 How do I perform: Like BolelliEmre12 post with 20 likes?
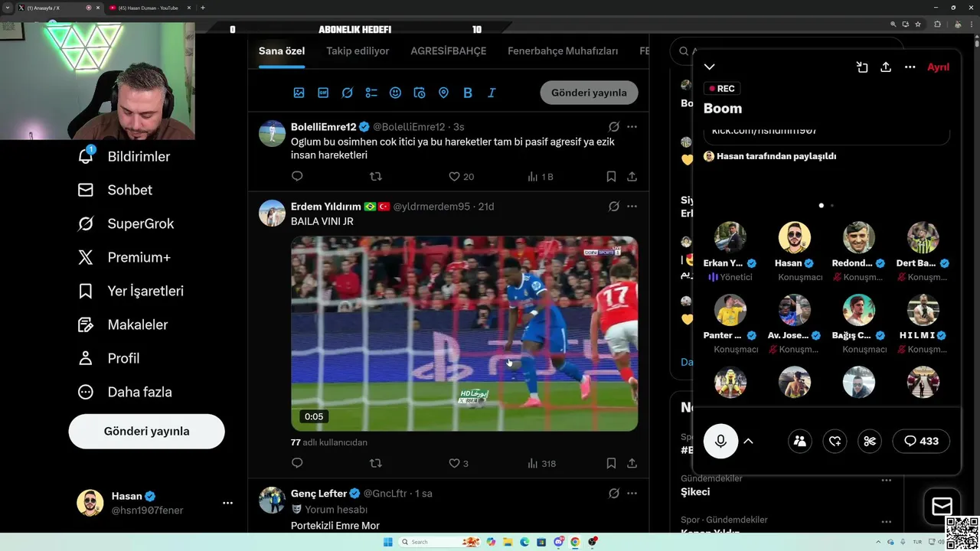[x=461, y=176]
